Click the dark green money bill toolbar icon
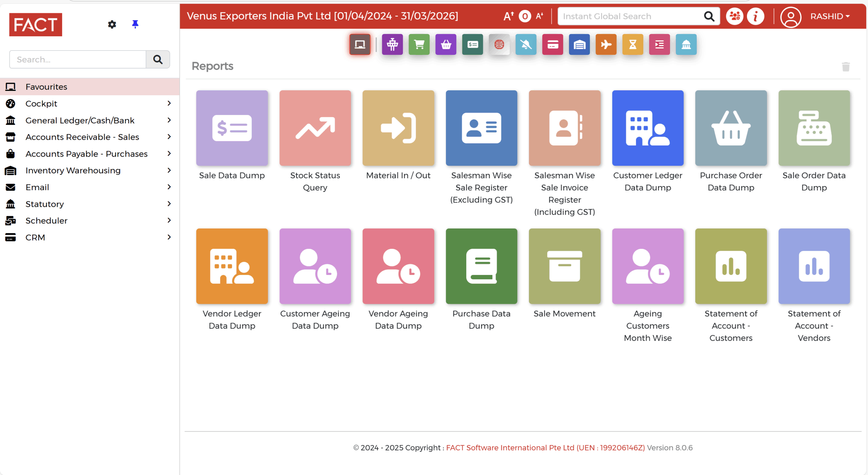This screenshot has width=868, height=475. 472,44
